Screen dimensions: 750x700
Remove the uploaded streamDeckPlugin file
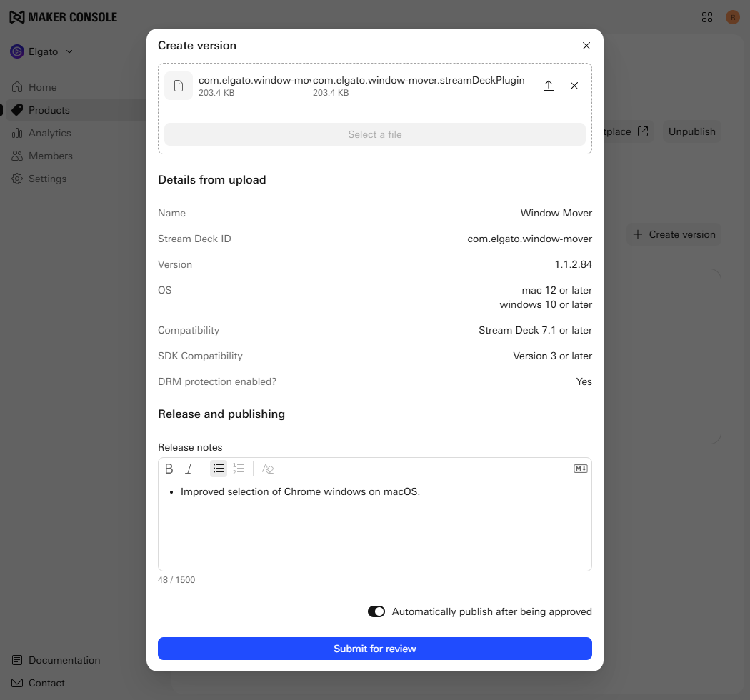pos(574,86)
